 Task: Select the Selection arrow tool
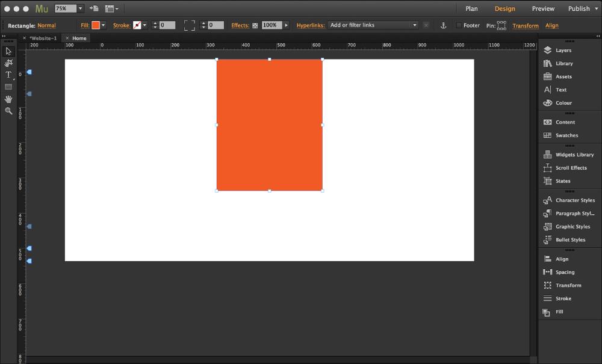(8, 51)
